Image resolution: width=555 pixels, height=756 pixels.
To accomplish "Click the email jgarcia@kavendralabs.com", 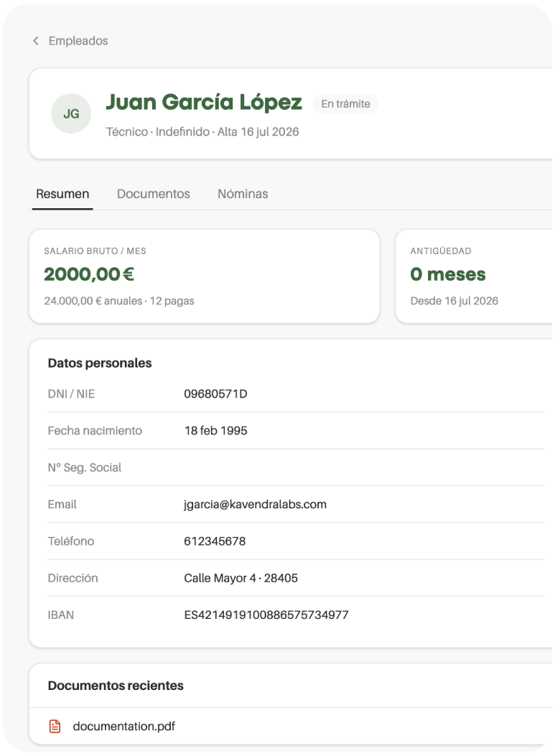I will coord(255,504).
